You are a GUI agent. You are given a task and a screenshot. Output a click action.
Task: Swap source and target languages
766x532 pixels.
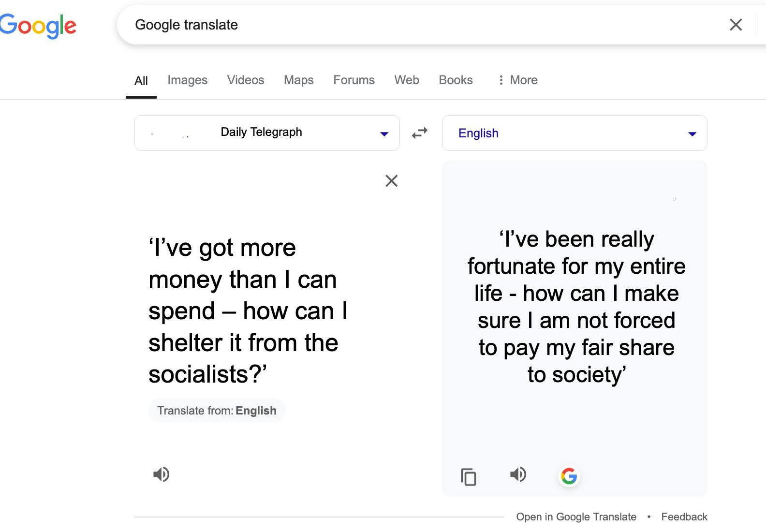coord(420,133)
